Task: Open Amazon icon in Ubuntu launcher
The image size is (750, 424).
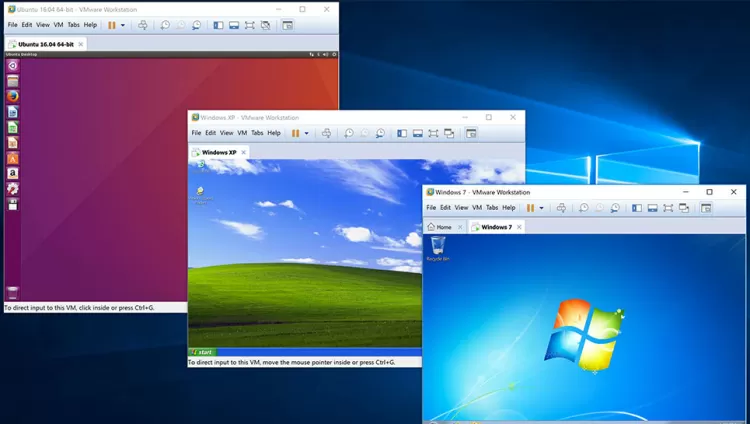Action: point(13,173)
